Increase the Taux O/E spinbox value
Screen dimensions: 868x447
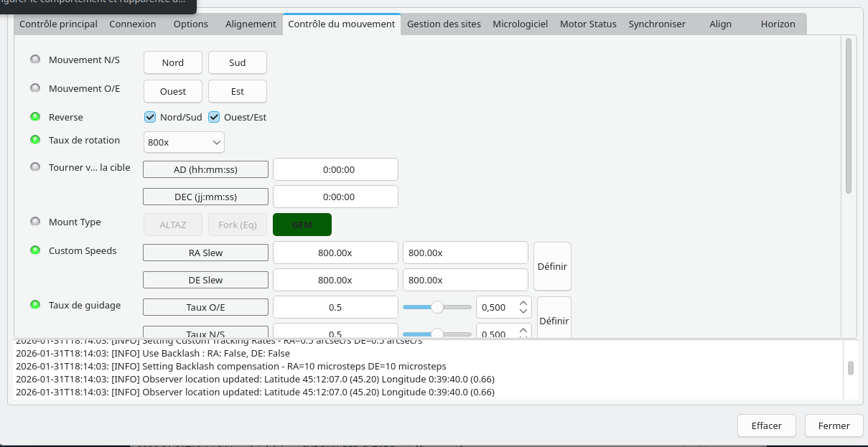523,302
